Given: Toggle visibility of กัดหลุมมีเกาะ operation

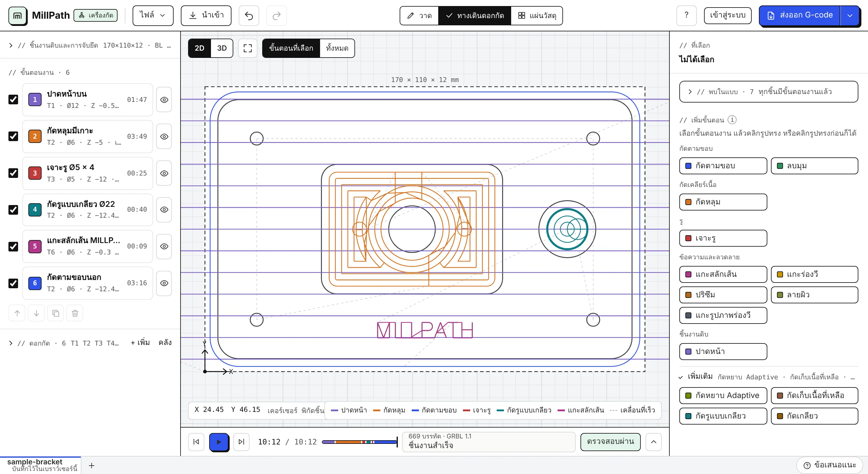Looking at the screenshot, I should [x=164, y=137].
